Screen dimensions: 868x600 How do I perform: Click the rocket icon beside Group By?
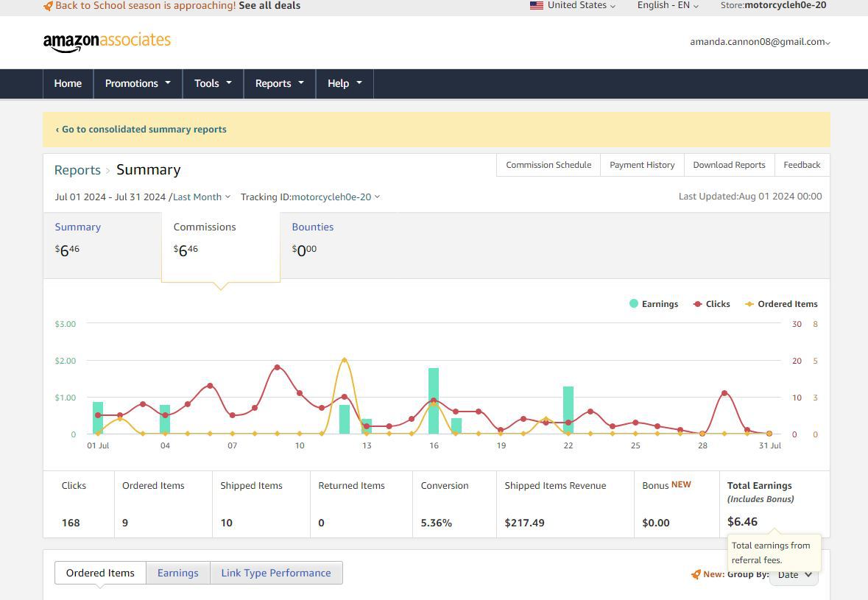[x=696, y=574]
